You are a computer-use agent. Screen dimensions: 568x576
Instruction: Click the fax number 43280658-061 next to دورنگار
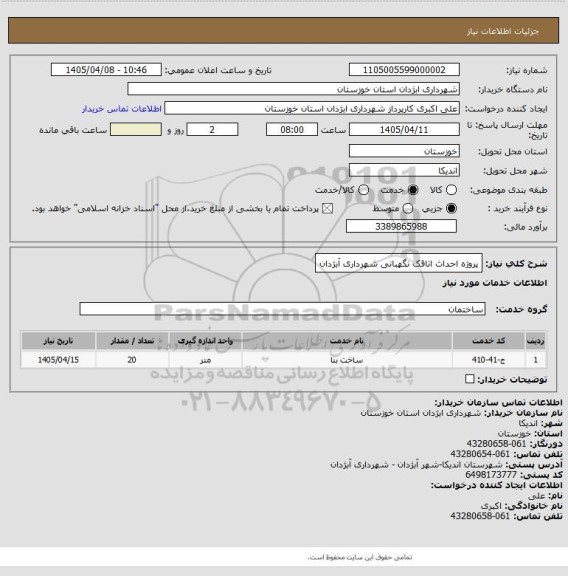496,443
